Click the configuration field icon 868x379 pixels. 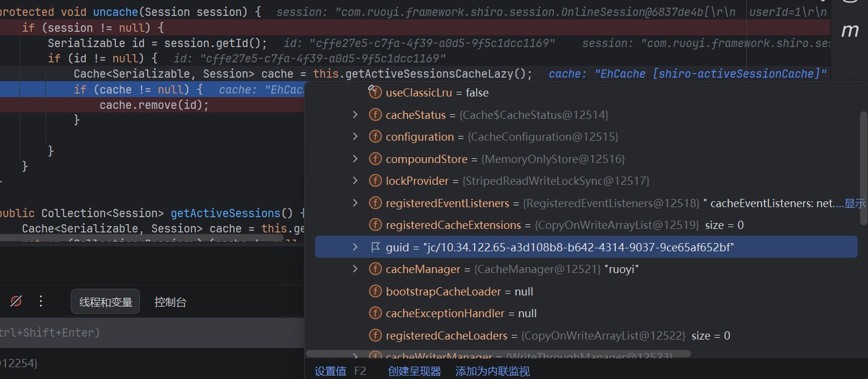[x=375, y=137]
